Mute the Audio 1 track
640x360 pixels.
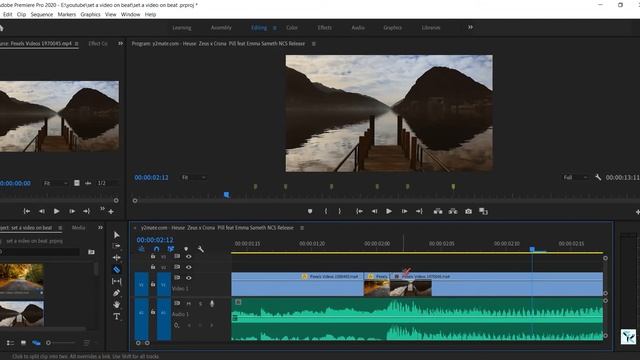tap(189, 304)
